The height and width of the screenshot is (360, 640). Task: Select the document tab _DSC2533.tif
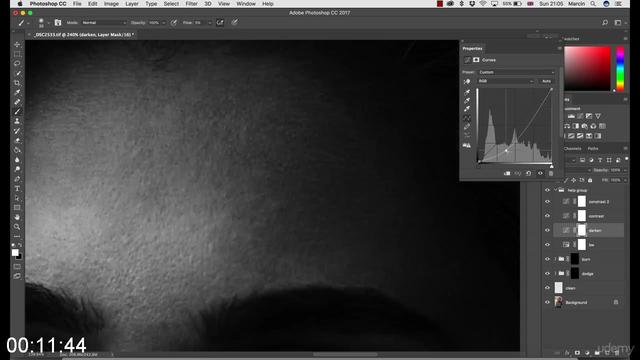[83, 35]
